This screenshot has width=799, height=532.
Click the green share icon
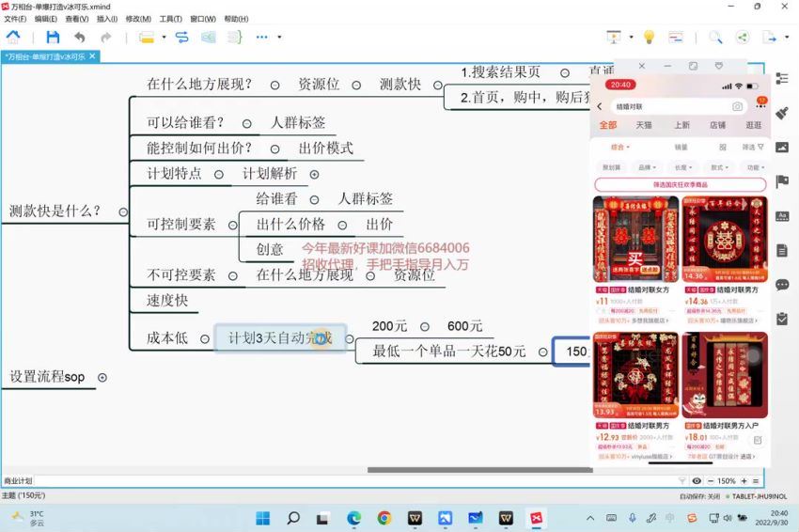[x=743, y=37]
